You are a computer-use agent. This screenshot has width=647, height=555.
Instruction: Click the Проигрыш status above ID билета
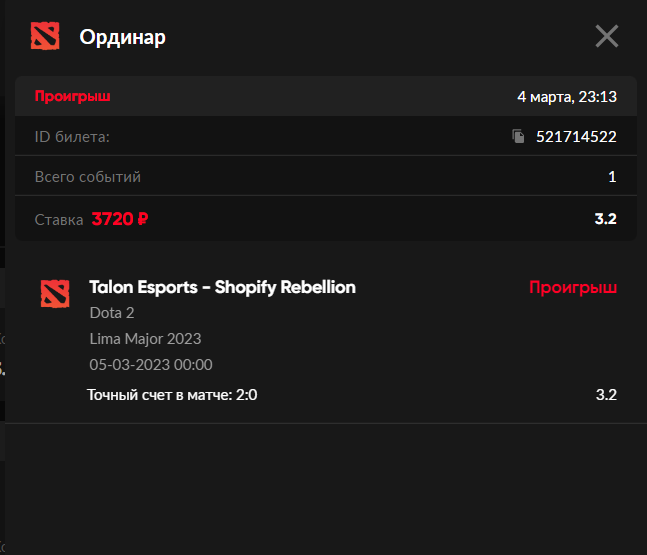pyautogui.click(x=72, y=97)
